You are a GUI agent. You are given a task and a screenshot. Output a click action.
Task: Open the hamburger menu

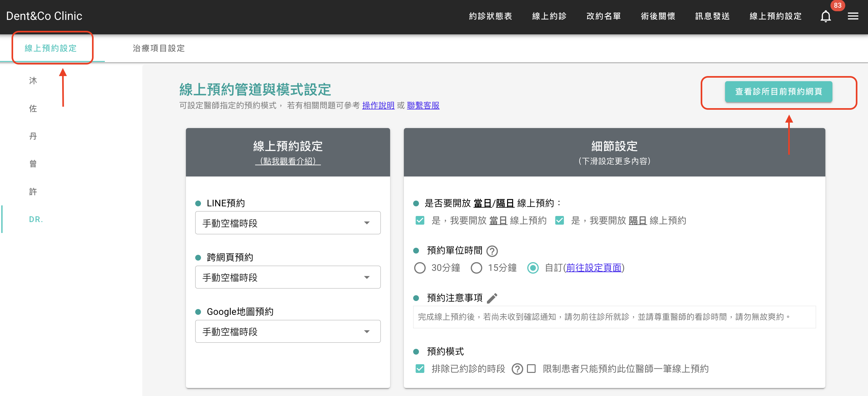point(853,16)
